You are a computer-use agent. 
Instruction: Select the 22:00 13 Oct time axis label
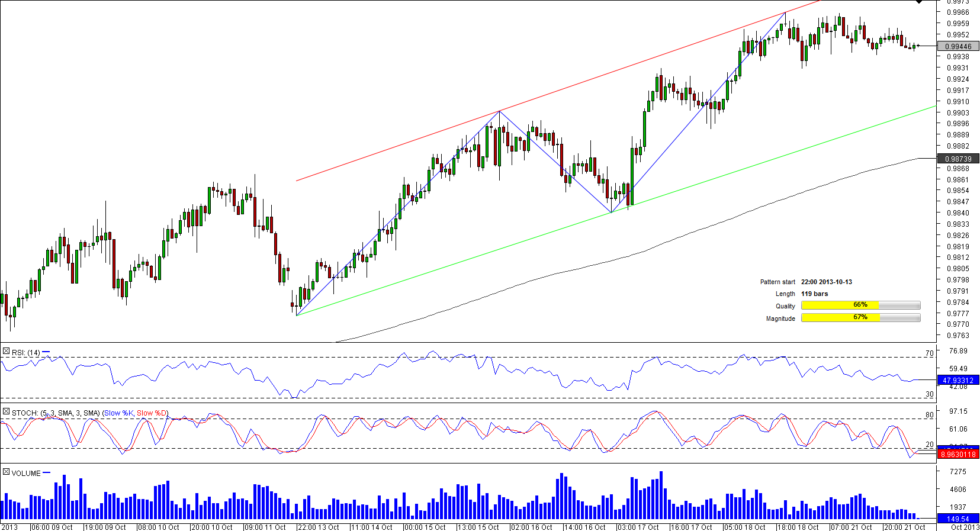(x=319, y=527)
